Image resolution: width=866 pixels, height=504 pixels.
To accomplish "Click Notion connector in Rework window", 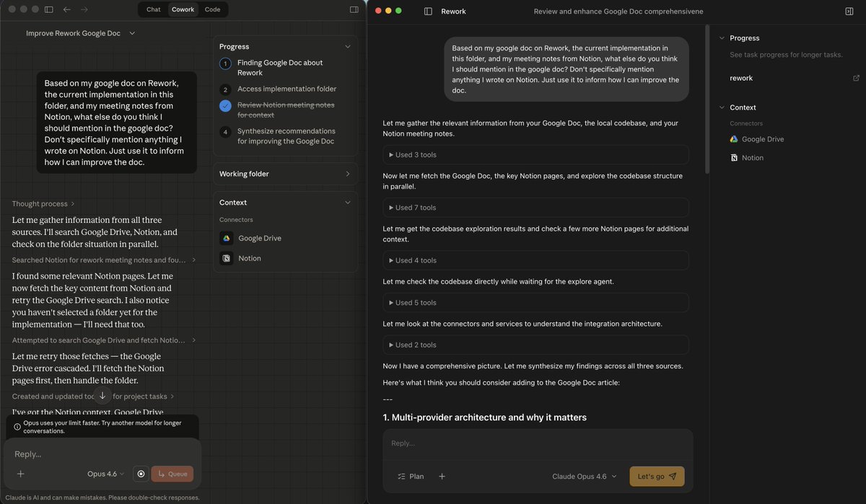I will pyautogui.click(x=747, y=158).
